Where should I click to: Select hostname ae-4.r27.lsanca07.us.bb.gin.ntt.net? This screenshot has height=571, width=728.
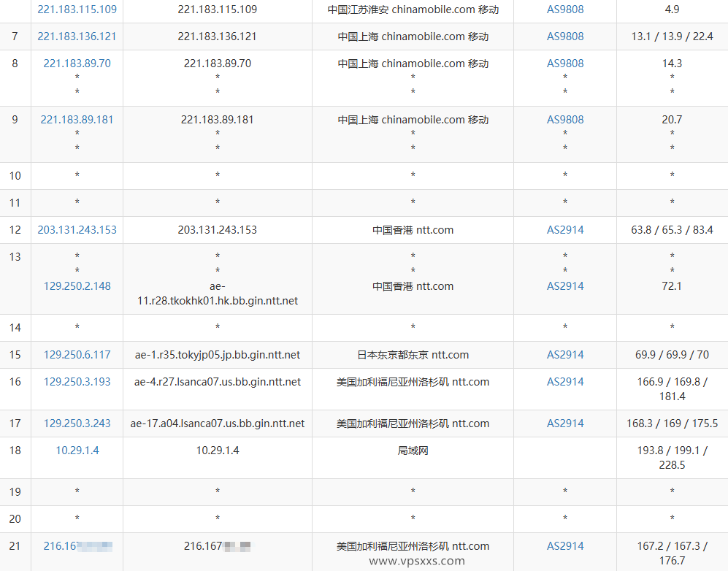point(218,382)
